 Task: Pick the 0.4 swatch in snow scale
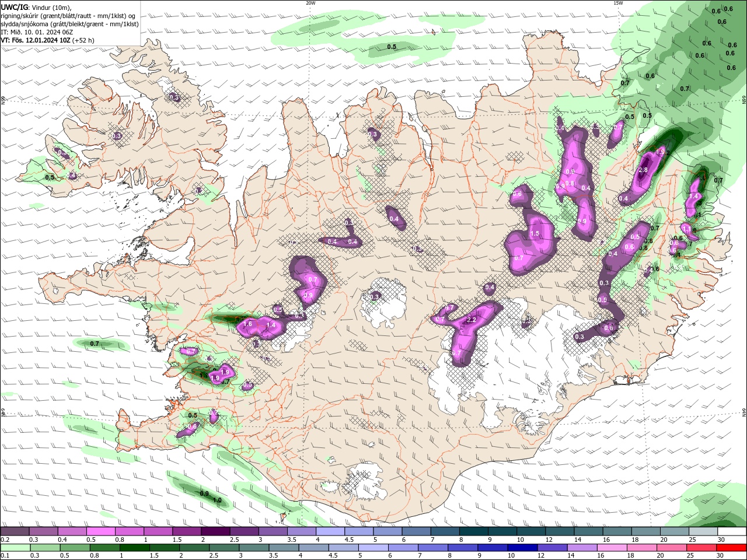(72, 531)
